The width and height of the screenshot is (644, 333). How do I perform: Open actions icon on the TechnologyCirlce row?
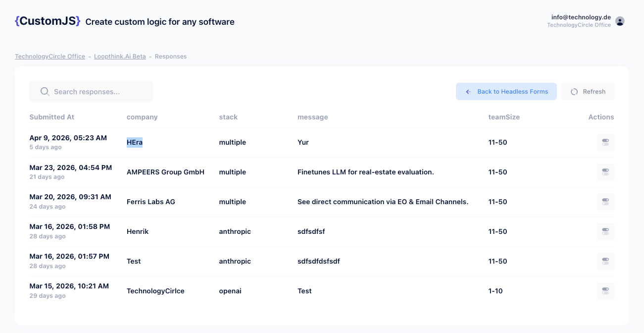(605, 291)
